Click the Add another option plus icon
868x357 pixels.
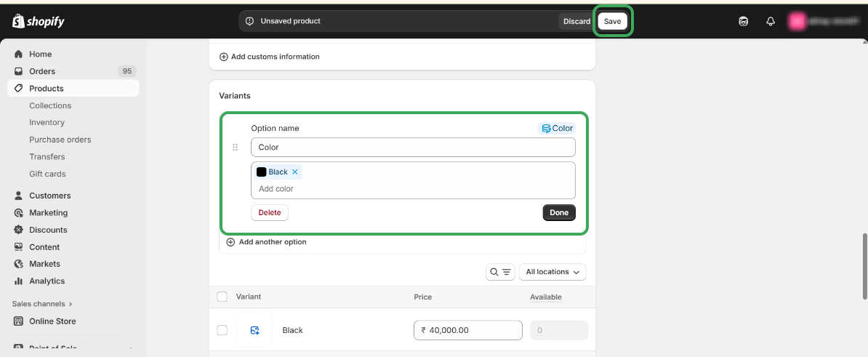[230, 242]
